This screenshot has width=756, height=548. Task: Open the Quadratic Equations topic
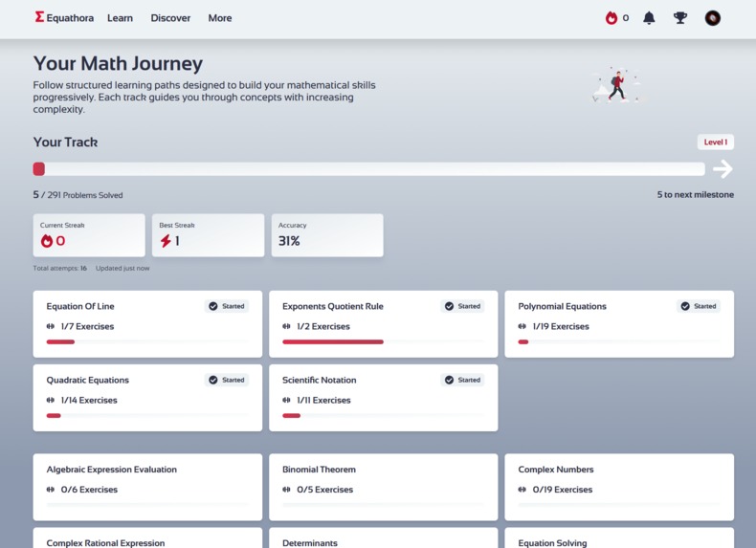click(147, 398)
